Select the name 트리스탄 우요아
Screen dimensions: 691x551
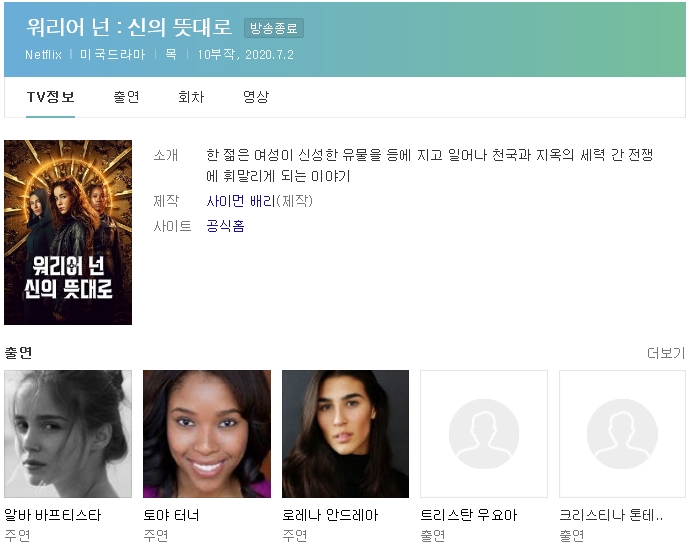click(x=469, y=515)
